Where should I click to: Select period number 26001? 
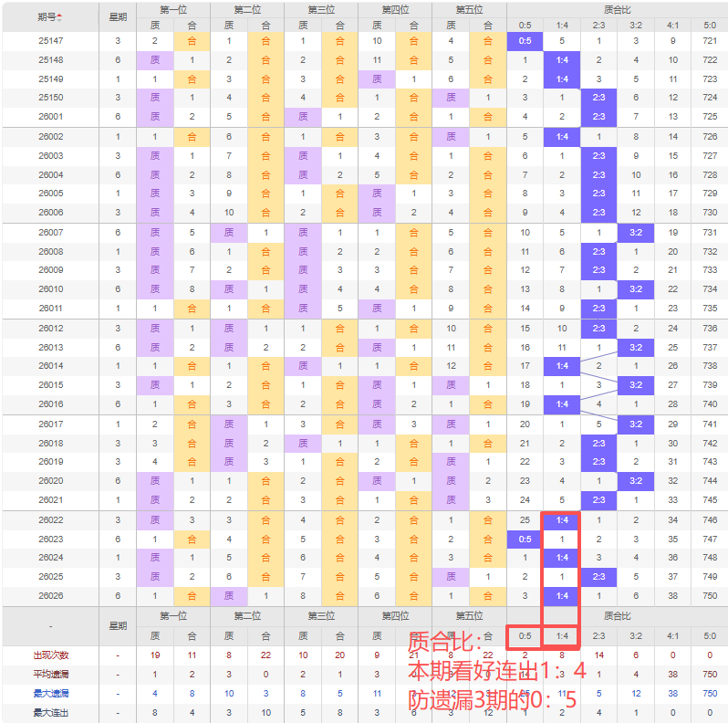[50, 117]
